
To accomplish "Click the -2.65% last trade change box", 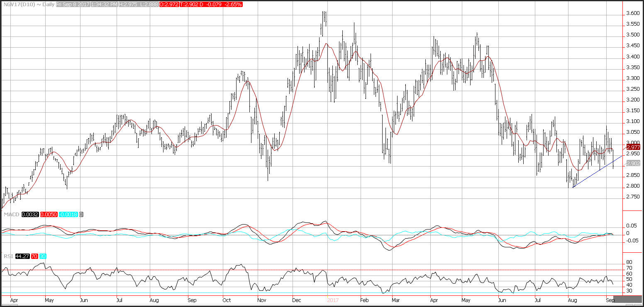I will coord(233,4).
